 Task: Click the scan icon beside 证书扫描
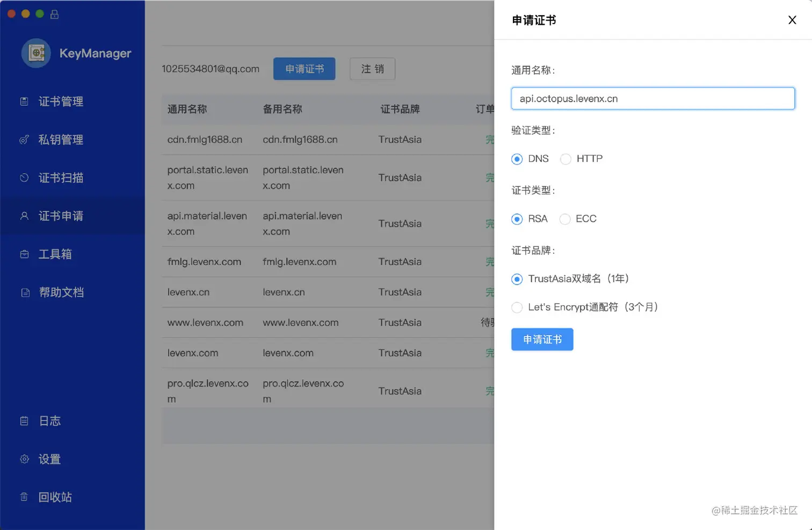pos(24,178)
